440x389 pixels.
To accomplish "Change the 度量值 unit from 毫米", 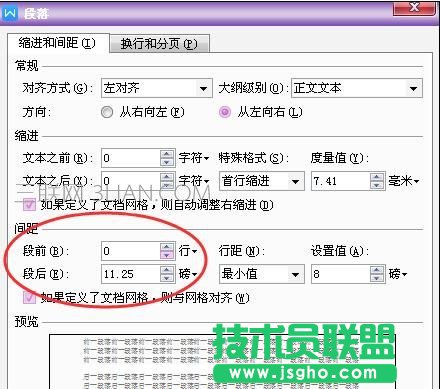I will [x=404, y=181].
